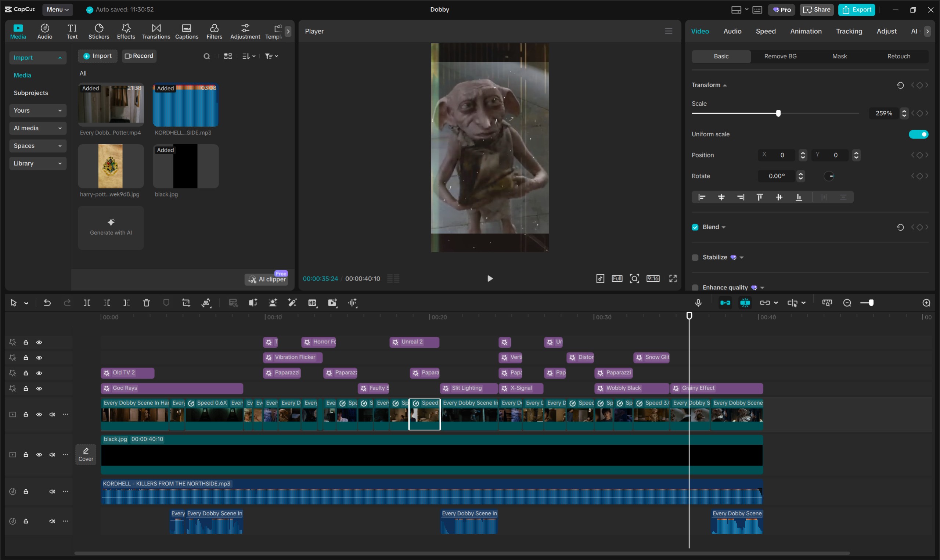Screen dimensions: 940x560
Task: Click the undo arrow in the timeline toolbar
Action: click(x=47, y=303)
